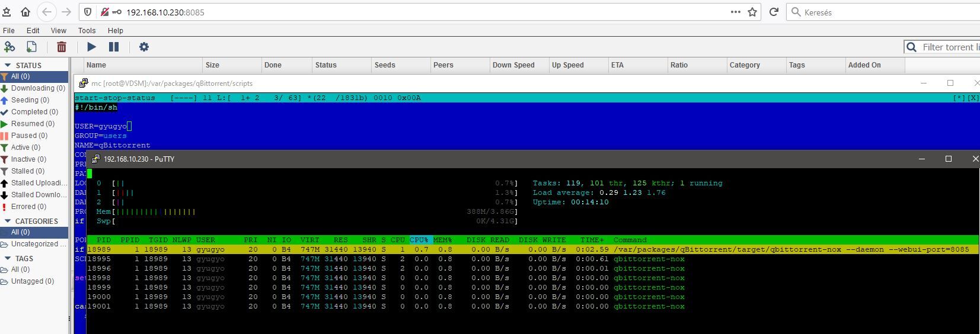Viewport: 980px width, 334px height.
Task: Select Untagged (0) tag filter
Action: click(34, 281)
